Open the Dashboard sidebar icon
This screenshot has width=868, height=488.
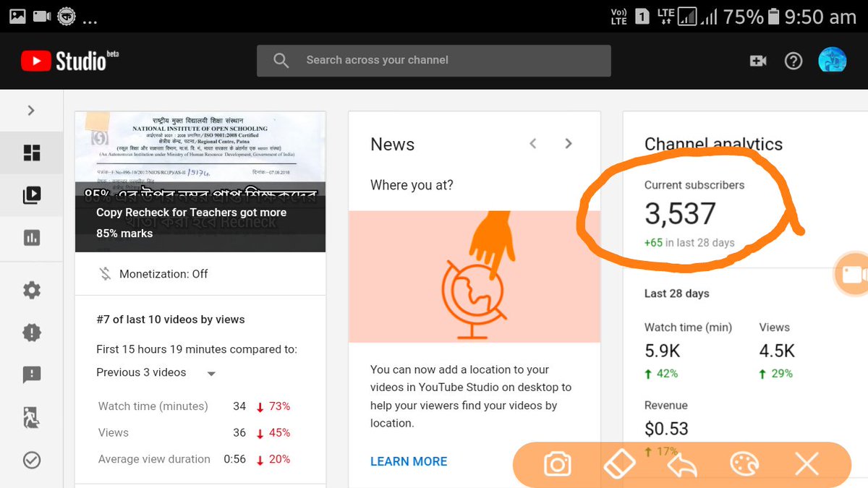[x=32, y=153]
